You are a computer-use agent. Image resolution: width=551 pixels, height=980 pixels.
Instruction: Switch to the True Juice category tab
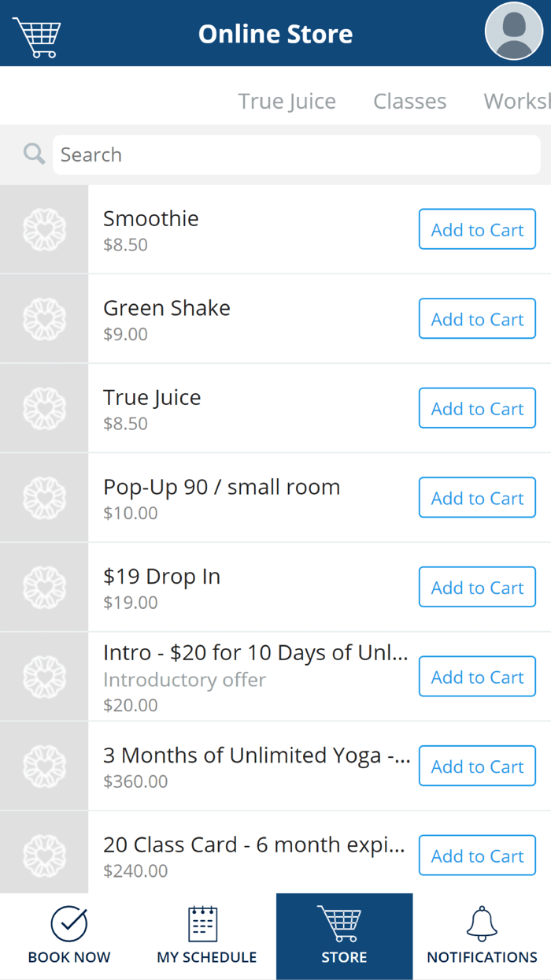tap(287, 101)
